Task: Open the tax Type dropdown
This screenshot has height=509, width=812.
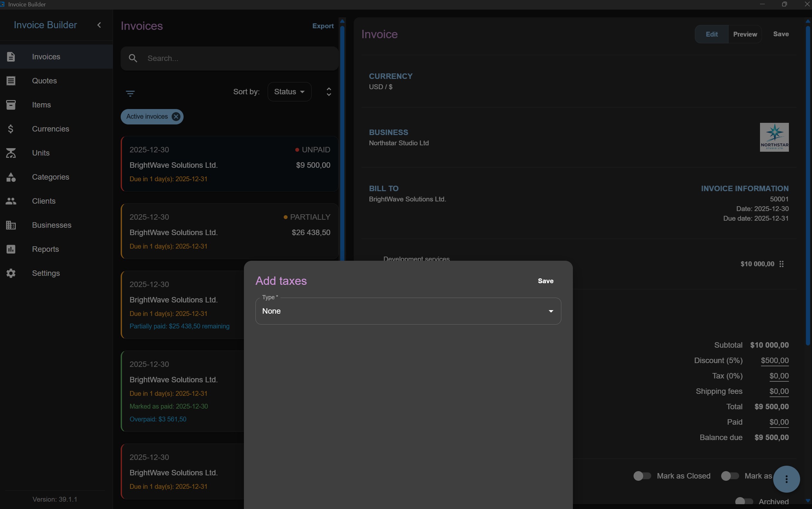Action: [408, 311]
